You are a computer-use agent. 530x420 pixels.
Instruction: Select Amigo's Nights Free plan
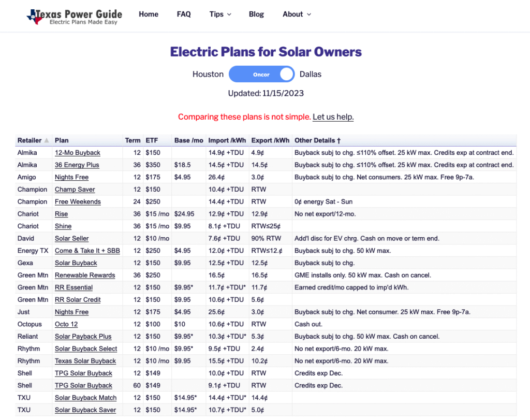71,177
